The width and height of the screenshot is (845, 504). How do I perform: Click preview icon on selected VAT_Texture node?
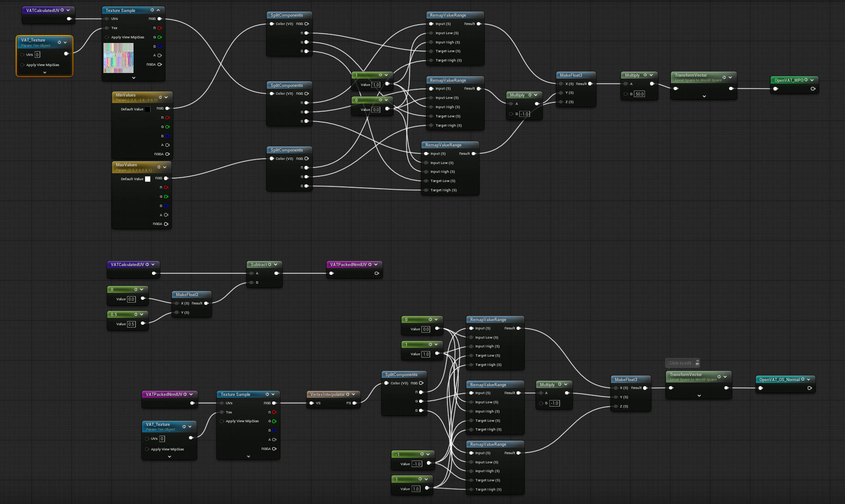coord(59,43)
